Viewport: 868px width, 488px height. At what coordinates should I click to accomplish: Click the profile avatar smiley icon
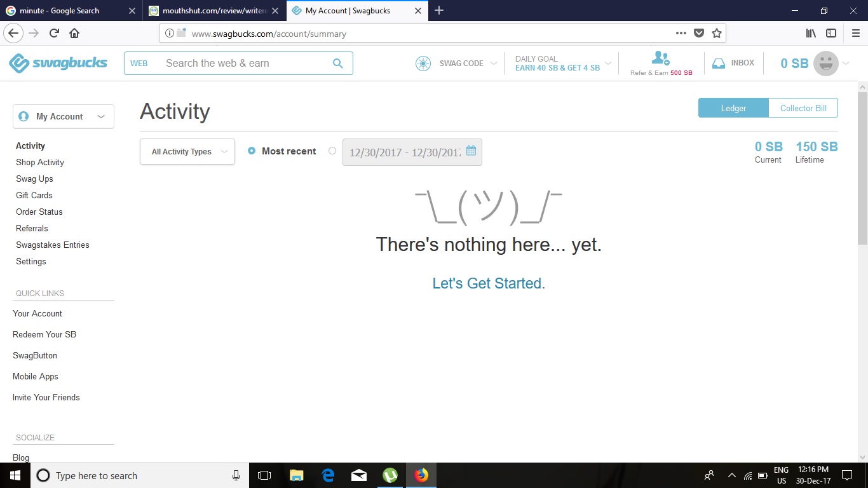coord(826,64)
